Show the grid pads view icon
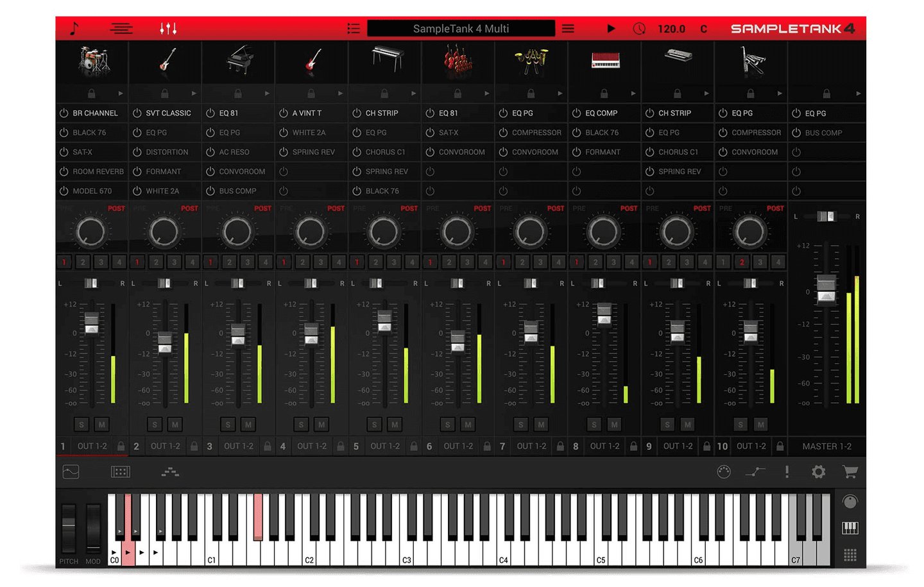The height and width of the screenshot is (587, 924). tap(850, 555)
